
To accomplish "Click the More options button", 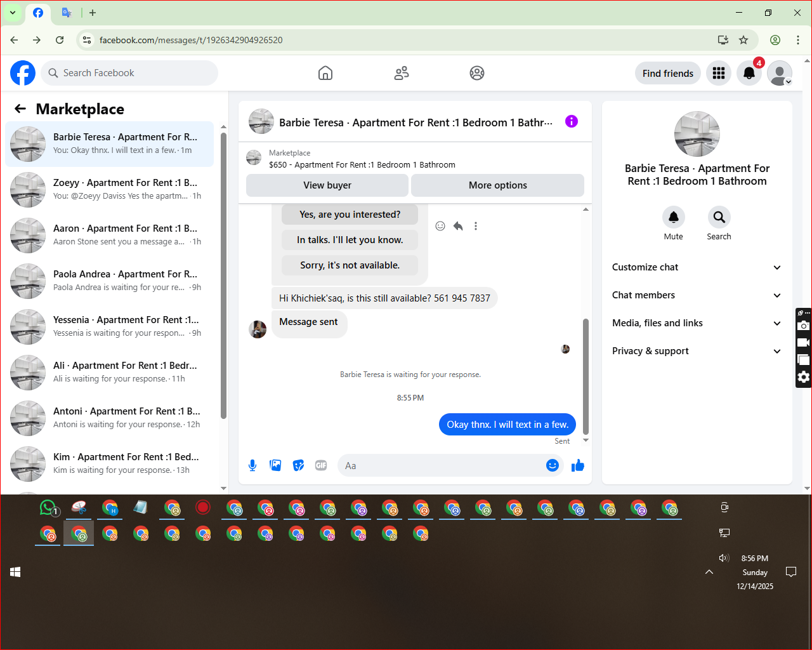I will pos(498,185).
